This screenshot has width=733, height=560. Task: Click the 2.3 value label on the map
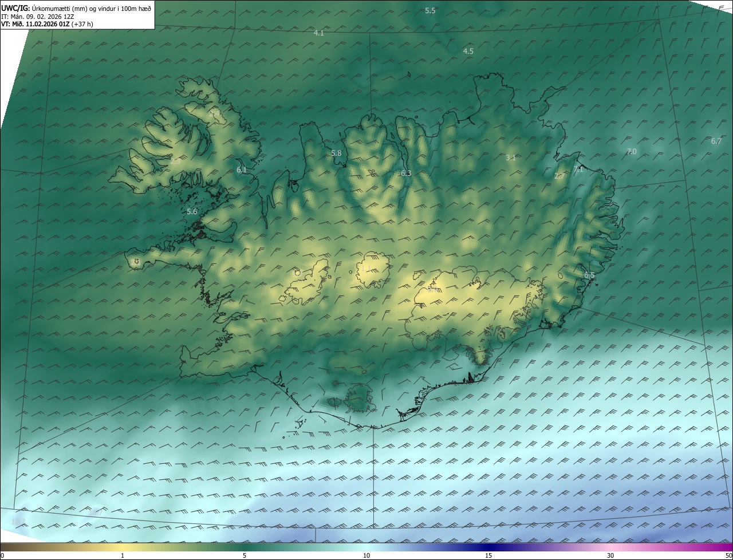(x=175, y=161)
